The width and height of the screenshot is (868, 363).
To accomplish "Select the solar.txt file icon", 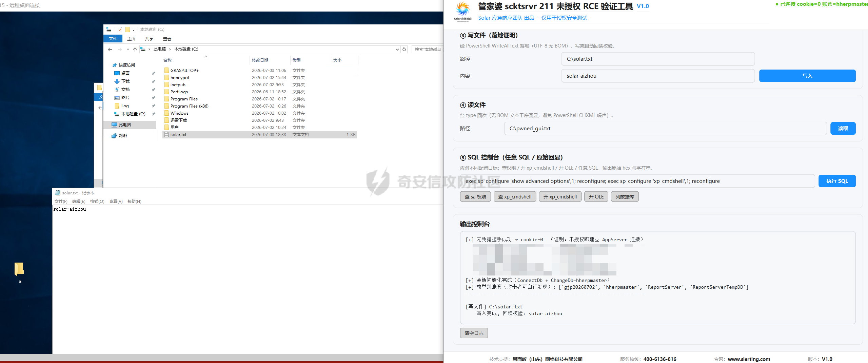I will point(166,134).
